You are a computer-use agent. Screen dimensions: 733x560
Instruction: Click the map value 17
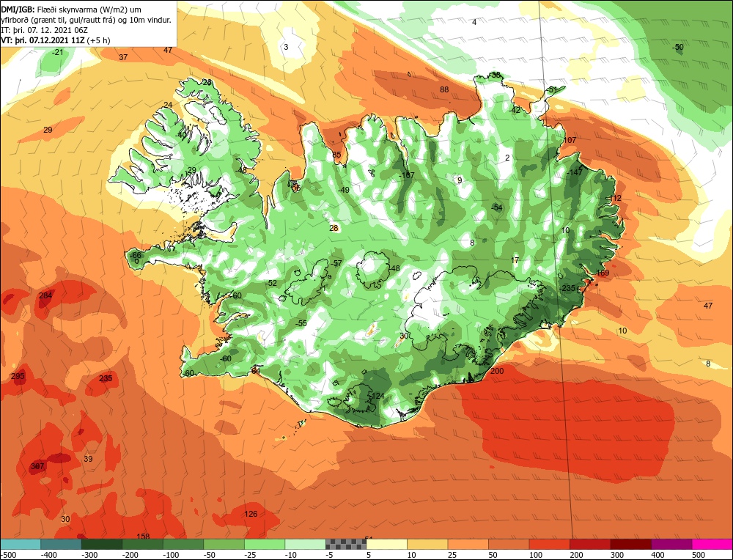click(515, 261)
